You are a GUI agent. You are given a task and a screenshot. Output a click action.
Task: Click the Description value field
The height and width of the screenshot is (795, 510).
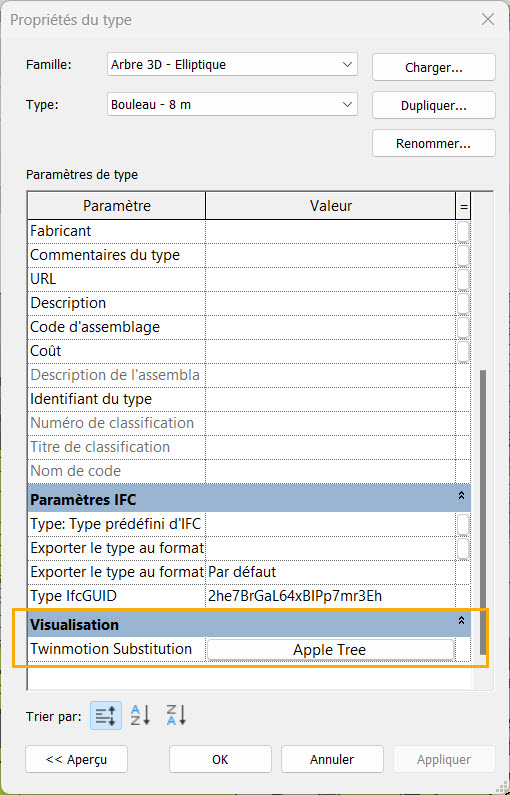[x=331, y=303]
